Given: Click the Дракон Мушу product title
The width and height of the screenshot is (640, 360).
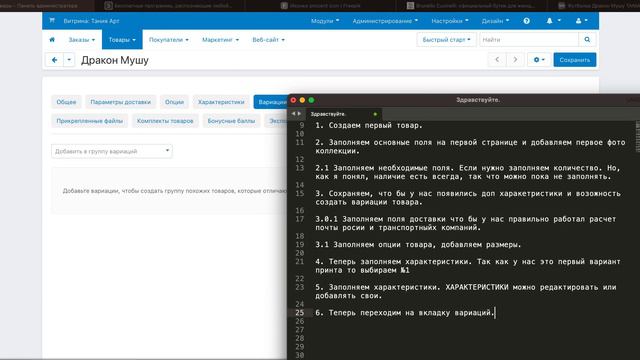Looking at the screenshot, I should tap(115, 60).
